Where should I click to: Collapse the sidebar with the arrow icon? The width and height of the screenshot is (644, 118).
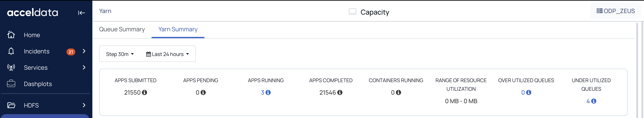[x=81, y=13]
